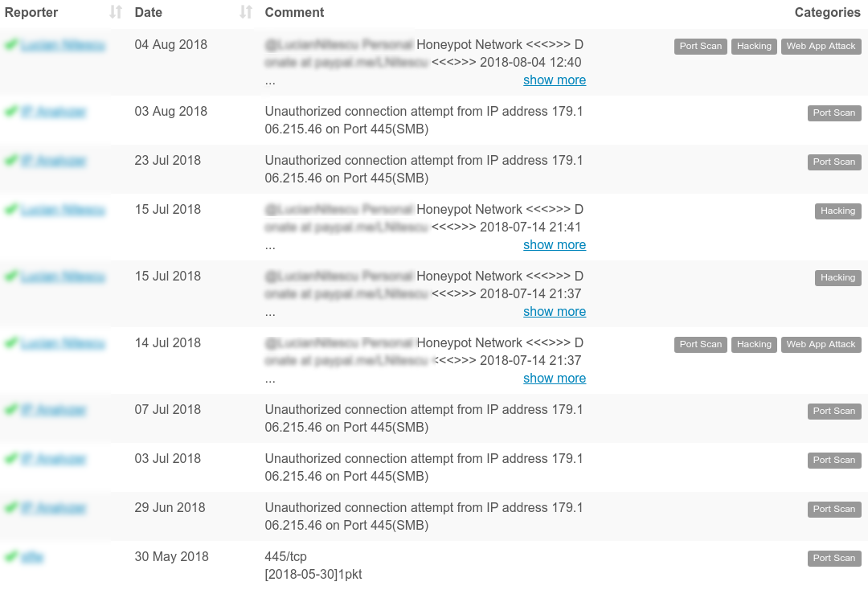Click Hacking tag on the 14 Jul 2018 row

(x=754, y=345)
